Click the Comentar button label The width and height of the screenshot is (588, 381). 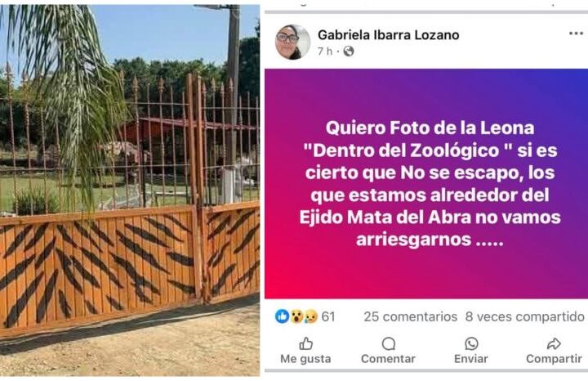click(x=389, y=359)
